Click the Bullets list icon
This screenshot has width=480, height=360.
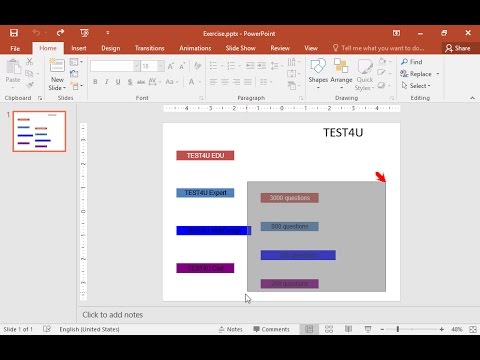click(x=213, y=66)
